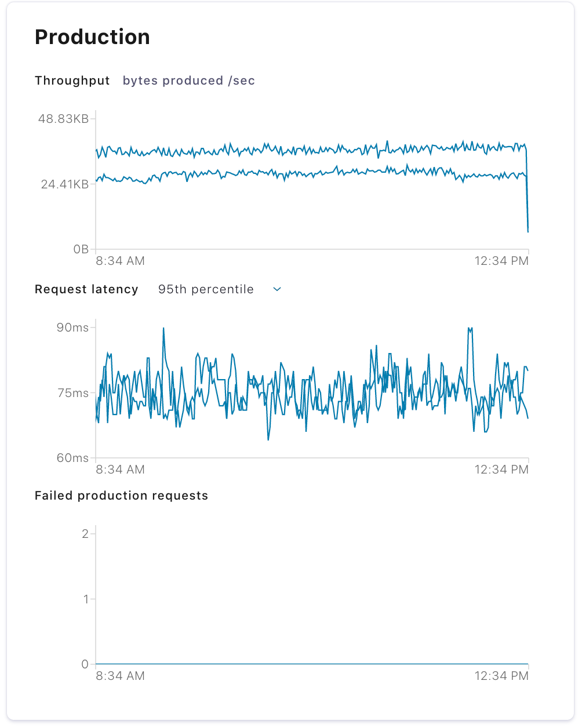Click the Request latency chart title
This screenshot has height=728, width=582.
click(86, 289)
